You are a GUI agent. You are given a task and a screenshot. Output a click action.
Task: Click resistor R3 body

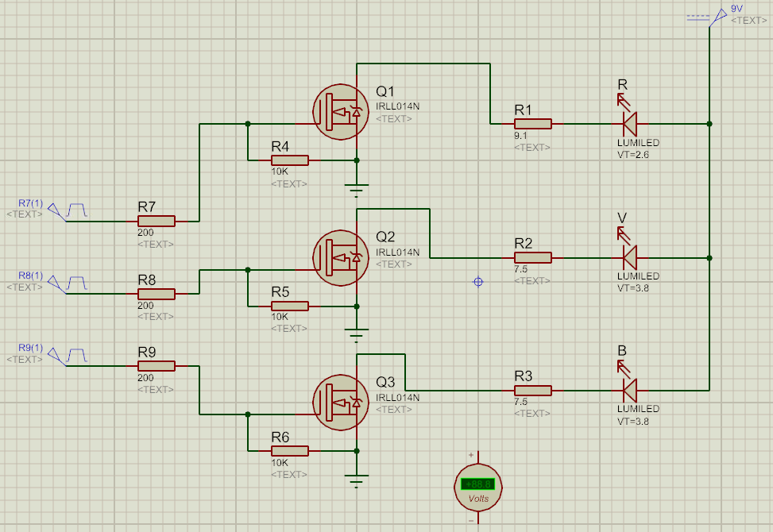[533, 391]
